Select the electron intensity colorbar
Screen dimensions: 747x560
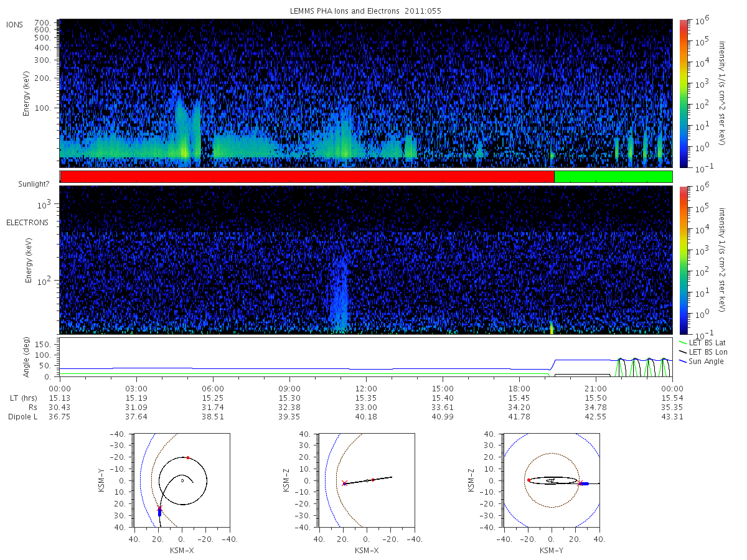pyautogui.click(x=683, y=259)
